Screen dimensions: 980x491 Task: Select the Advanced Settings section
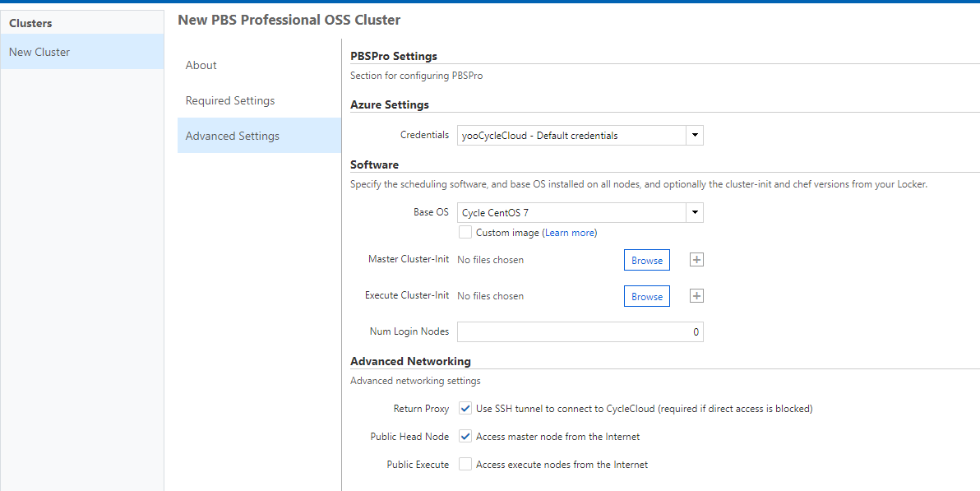tap(233, 135)
